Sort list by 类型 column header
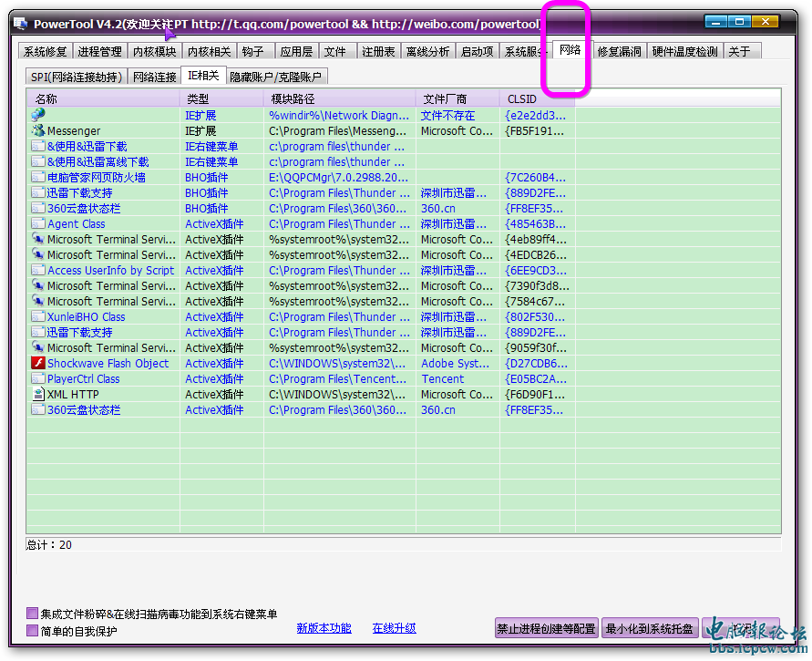Image resolution: width=812 pixels, height=661 pixels. pyautogui.click(x=221, y=98)
